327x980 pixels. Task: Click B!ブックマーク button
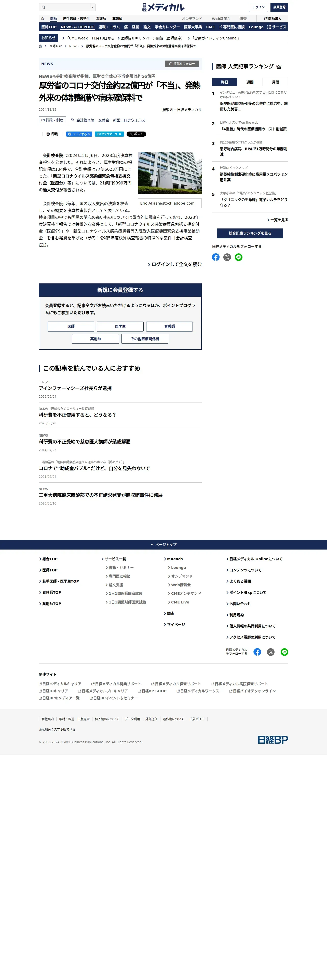[x=109, y=134]
